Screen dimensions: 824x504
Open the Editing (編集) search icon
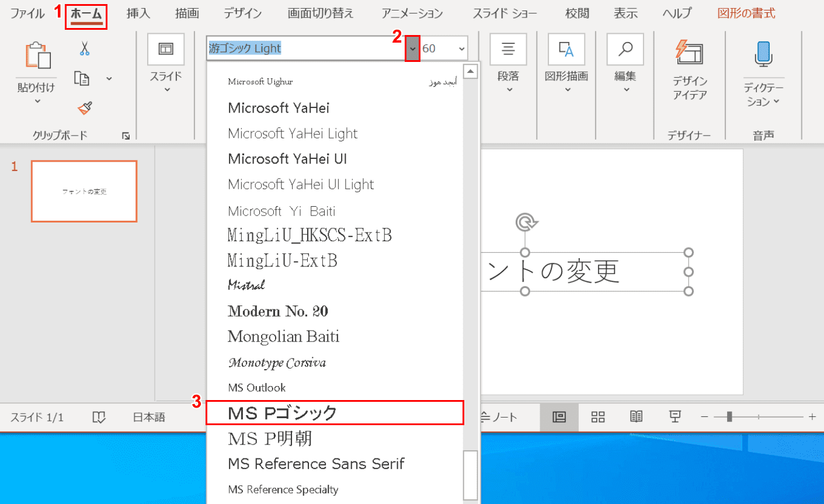[625, 49]
